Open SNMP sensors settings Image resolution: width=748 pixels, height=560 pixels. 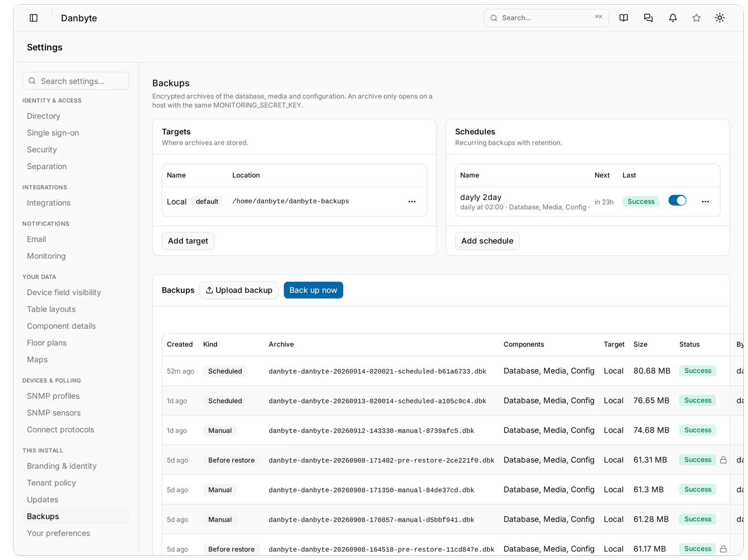[54, 413]
